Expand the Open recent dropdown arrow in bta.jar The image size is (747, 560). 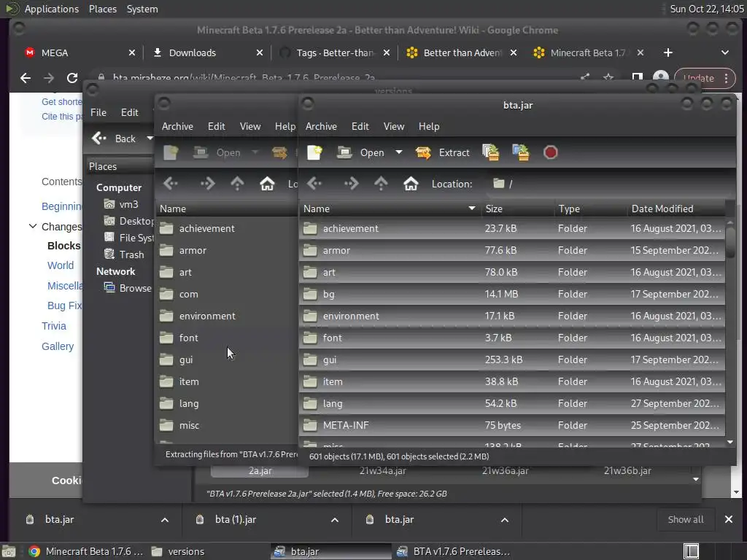(399, 152)
